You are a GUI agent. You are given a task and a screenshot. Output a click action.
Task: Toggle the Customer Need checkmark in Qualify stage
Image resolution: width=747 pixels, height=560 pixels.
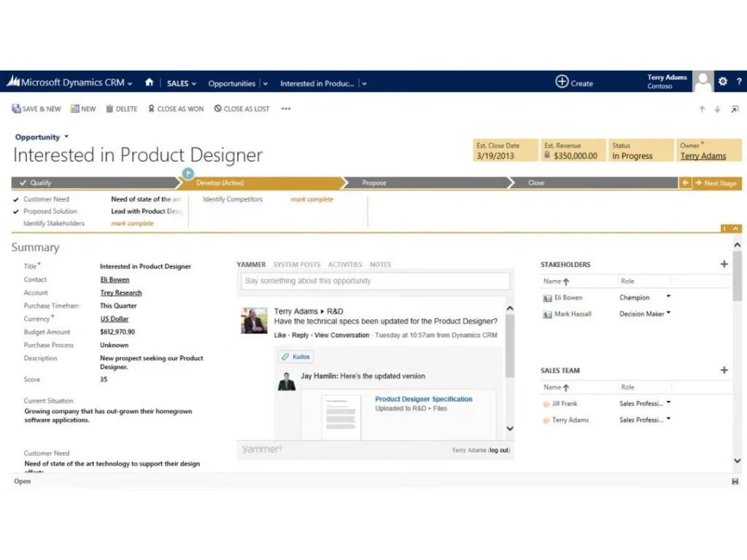click(17, 199)
